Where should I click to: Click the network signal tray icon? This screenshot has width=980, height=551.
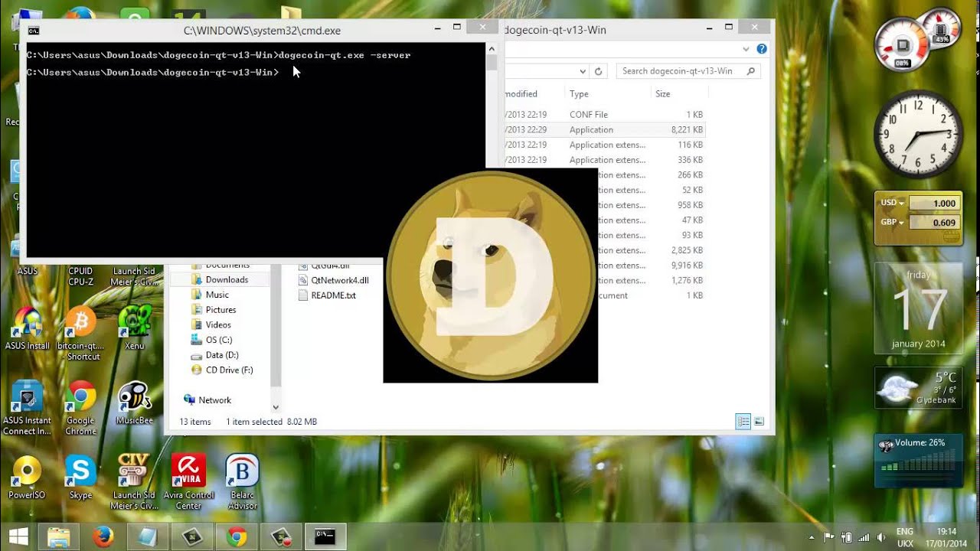coord(864,537)
